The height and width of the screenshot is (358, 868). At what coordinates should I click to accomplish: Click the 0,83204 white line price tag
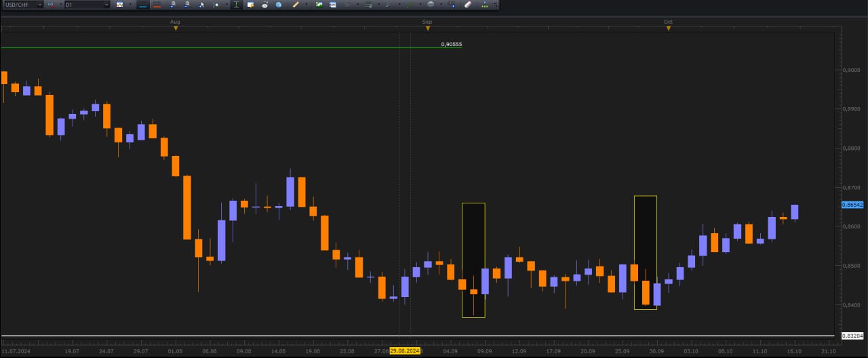[x=852, y=336]
